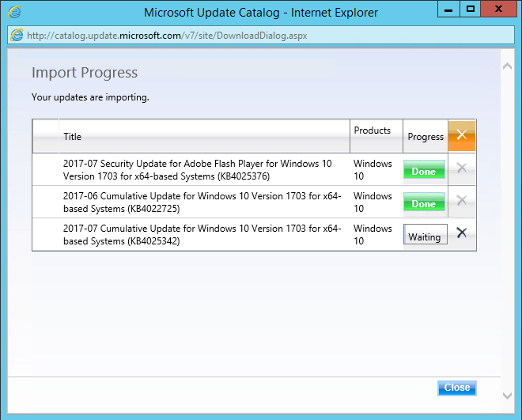This screenshot has height=420, width=522.
Task: Click the scrollbar down arrow
Action: pos(508,394)
